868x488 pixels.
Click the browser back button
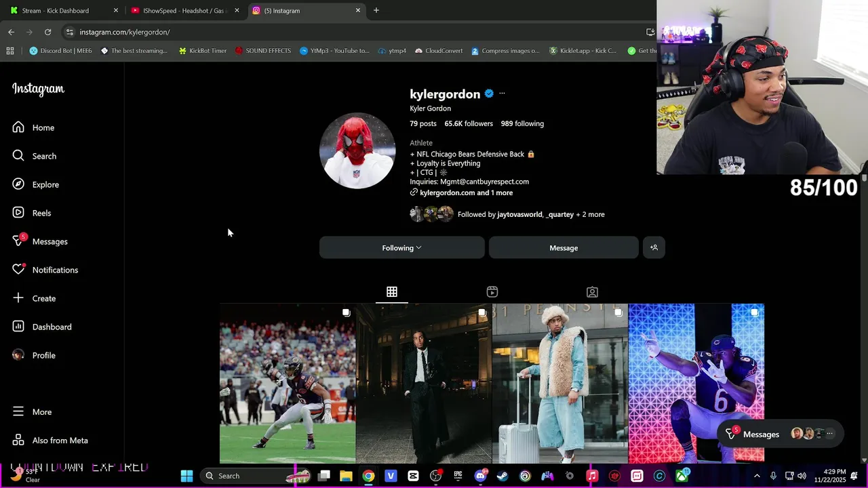(11, 32)
